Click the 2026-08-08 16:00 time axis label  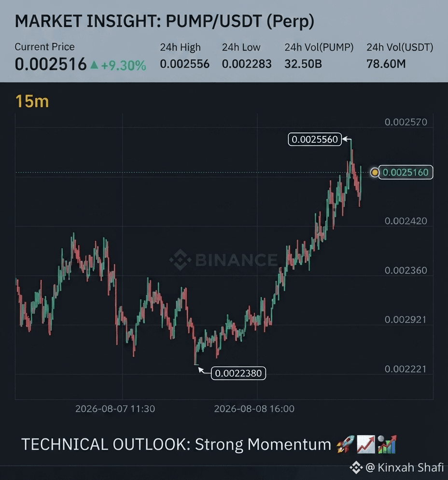point(254,409)
